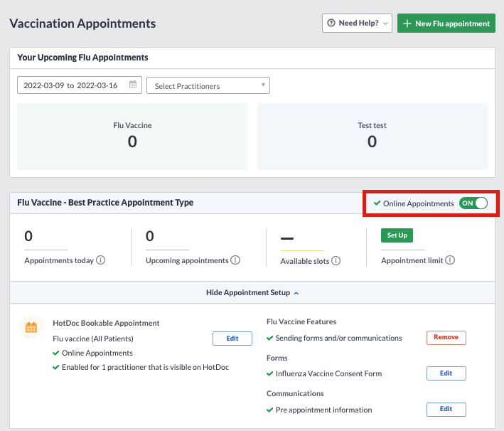Click the Your Upcoming Flu Appointments heading
The height and width of the screenshot is (431, 504).
pos(82,57)
